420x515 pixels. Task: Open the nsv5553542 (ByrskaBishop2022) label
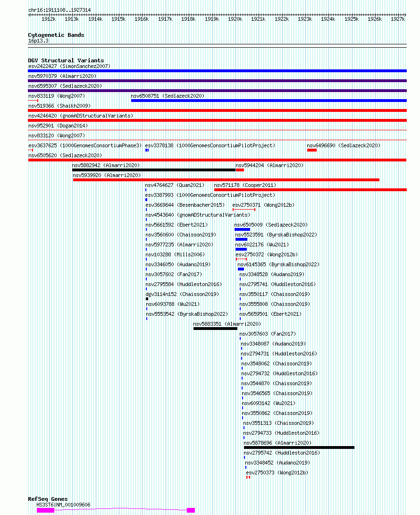[x=187, y=314]
